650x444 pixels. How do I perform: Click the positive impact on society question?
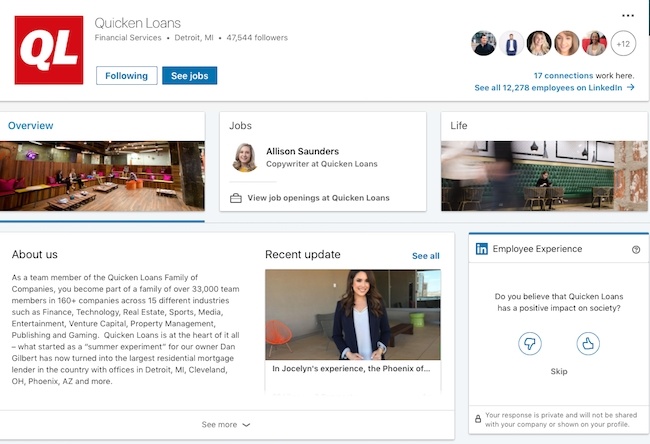point(559,302)
